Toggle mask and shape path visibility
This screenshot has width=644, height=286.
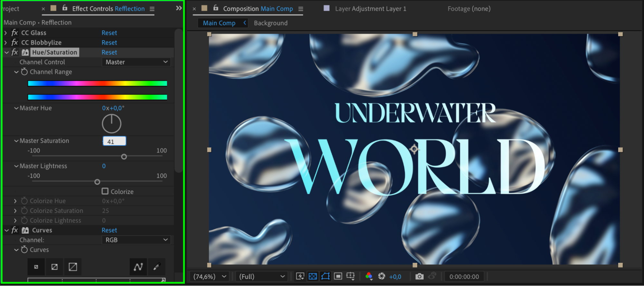tap(325, 276)
